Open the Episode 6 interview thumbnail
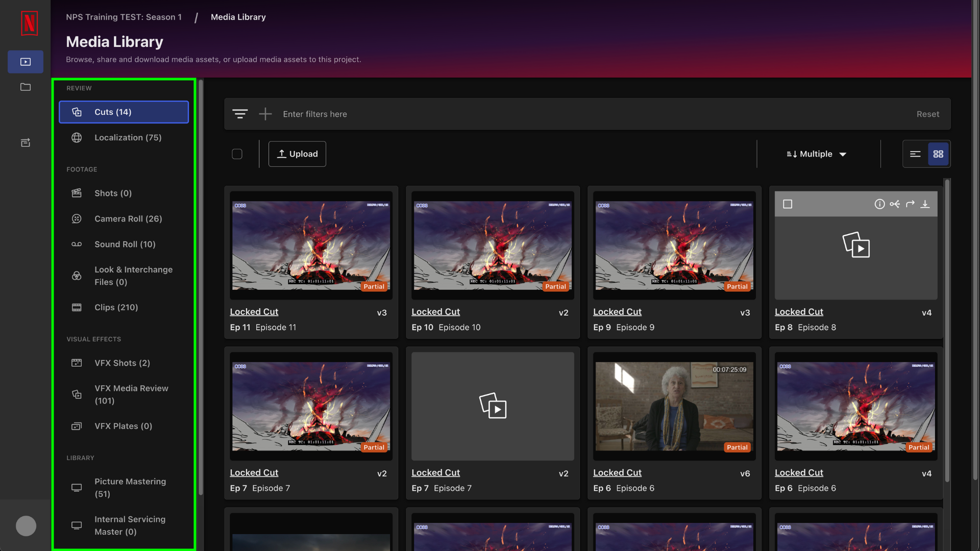The image size is (980, 551). click(674, 406)
